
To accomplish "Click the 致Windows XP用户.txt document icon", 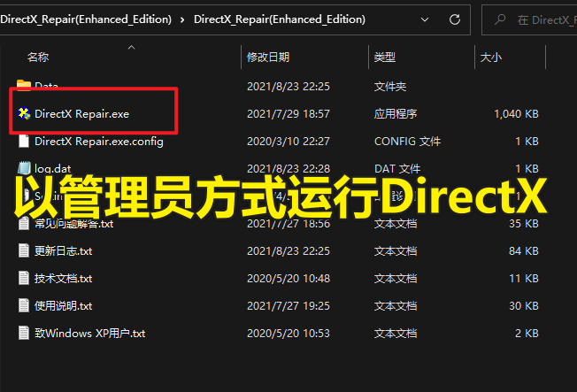I will coord(24,333).
